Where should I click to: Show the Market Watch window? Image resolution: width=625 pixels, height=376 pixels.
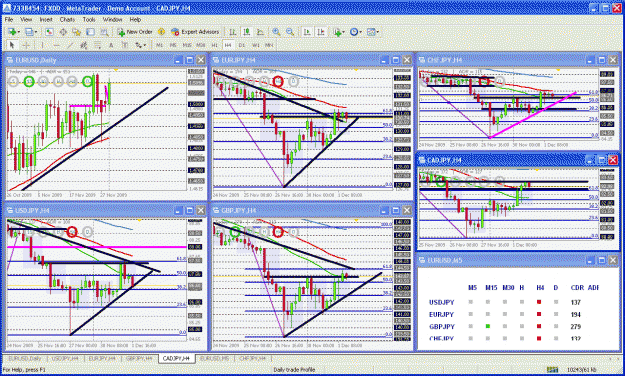tap(49, 32)
